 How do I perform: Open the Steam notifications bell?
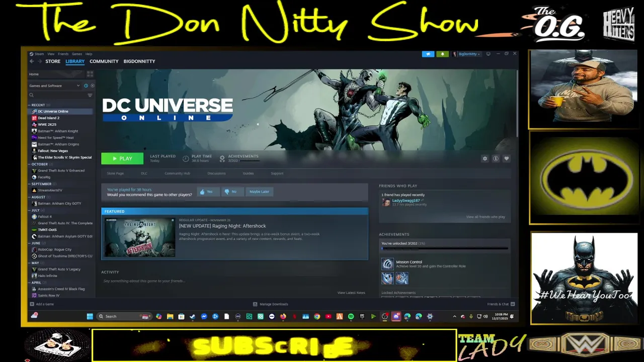coord(443,54)
